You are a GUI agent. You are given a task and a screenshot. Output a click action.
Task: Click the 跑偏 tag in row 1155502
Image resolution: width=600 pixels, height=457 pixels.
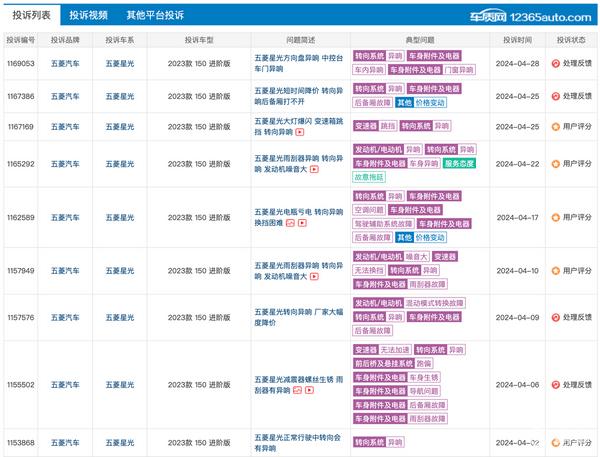(424, 364)
